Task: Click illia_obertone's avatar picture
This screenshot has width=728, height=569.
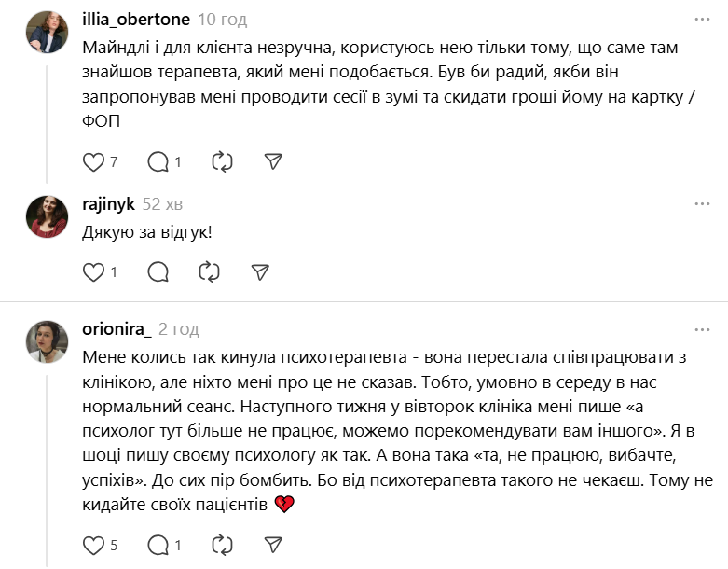Action: pos(47,33)
